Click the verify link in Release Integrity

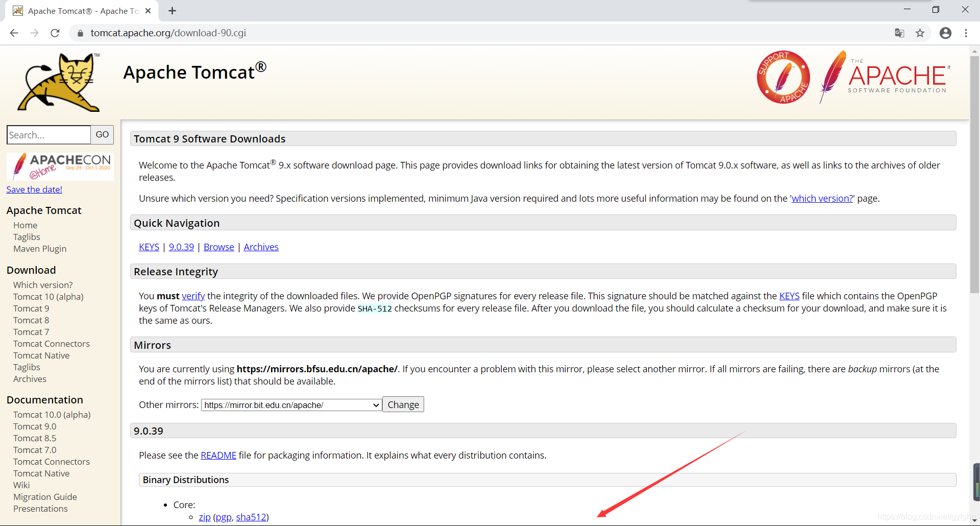pyautogui.click(x=193, y=296)
